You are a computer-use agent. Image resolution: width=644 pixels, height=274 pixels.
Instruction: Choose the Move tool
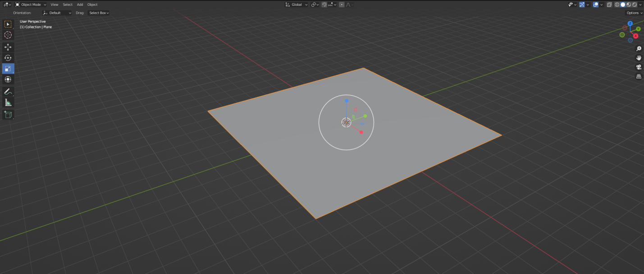point(8,47)
